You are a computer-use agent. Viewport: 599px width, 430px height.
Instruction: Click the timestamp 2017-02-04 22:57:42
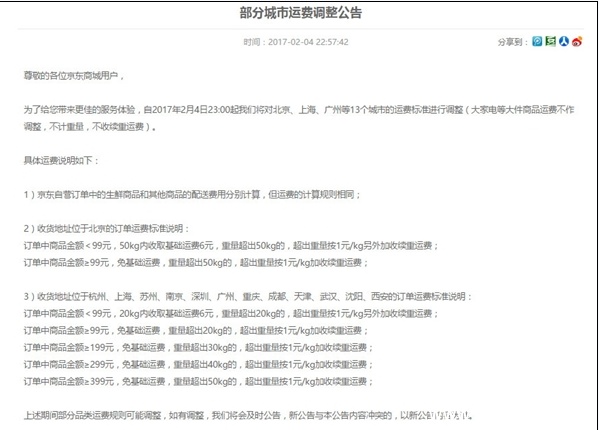point(308,42)
